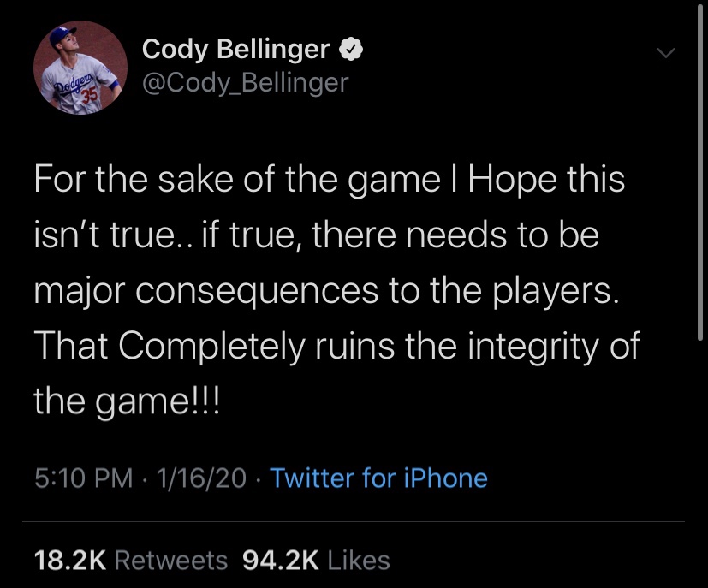The image size is (708, 588).
Task: View the 94.2K Likes list
Action: [316, 561]
